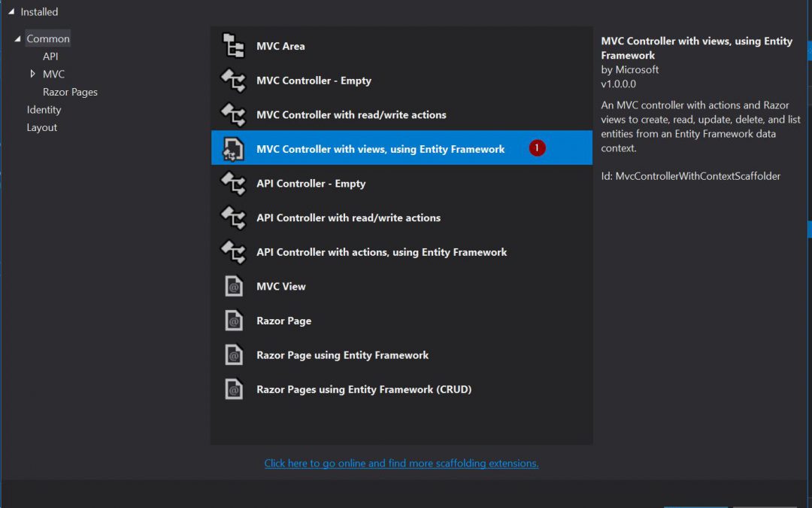Viewport: 812px width, 508px height.
Task: Collapse the Common tree node arrow
Action: click(17, 39)
